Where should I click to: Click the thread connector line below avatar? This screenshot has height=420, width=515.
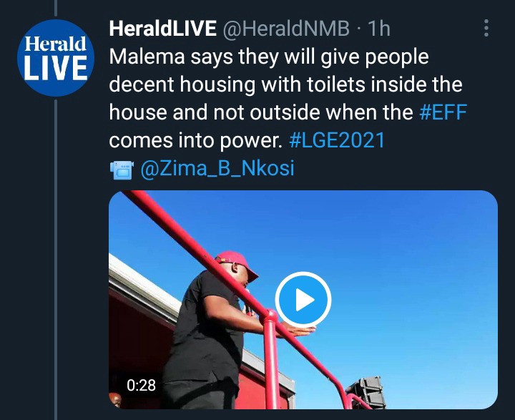coord(56,260)
